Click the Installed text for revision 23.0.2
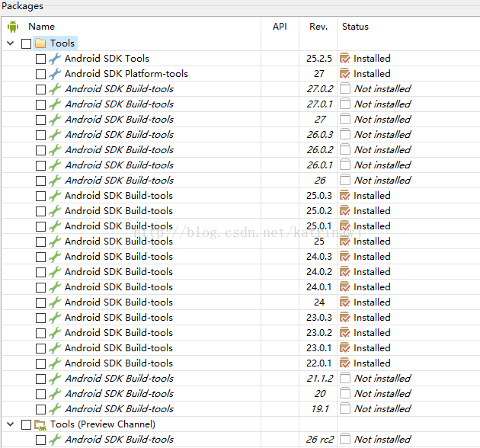 pyautogui.click(x=372, y=333)
